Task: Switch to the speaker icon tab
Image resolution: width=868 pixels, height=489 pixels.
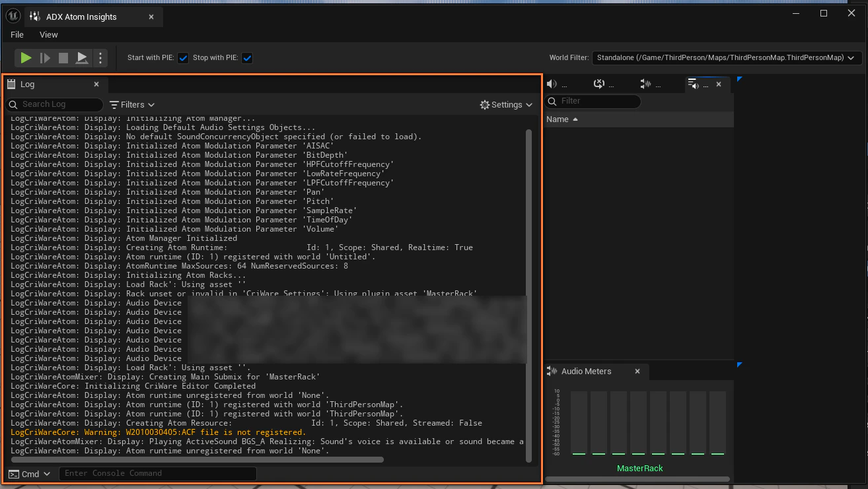Action: click(557, 84)
